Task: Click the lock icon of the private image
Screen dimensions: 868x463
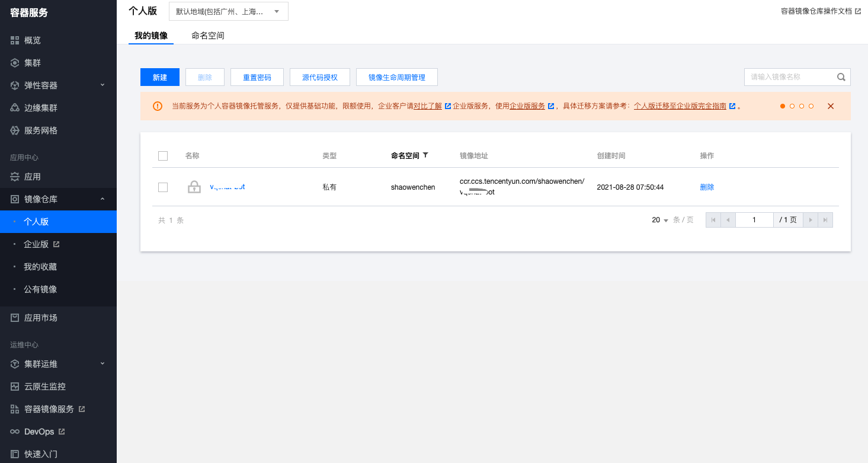Action: [x=194, y=187]
